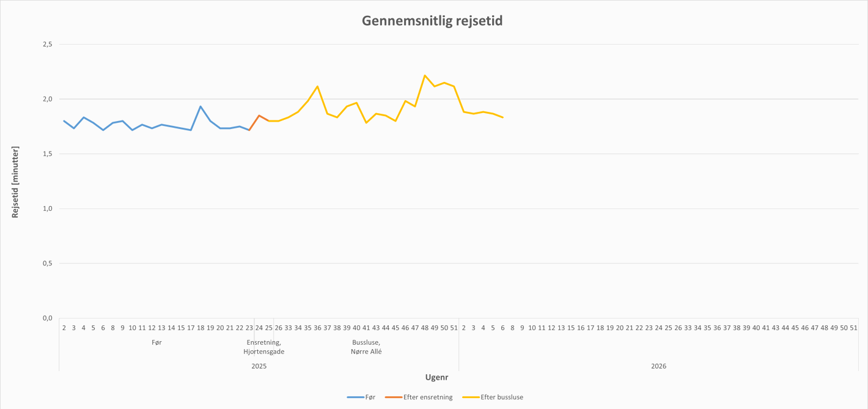Image resolution: width=868 pixels, height=409 pixels.
Task: Click the "Før" period label below the axis
Action: pyautogui.click(x=156, y=342)
